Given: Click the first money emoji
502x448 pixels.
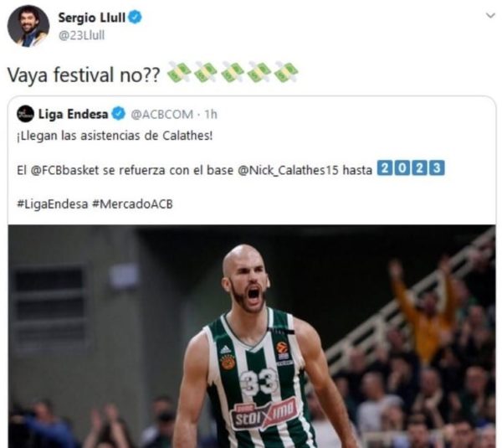Looking at the screenshot, I should tap(180, 72).
